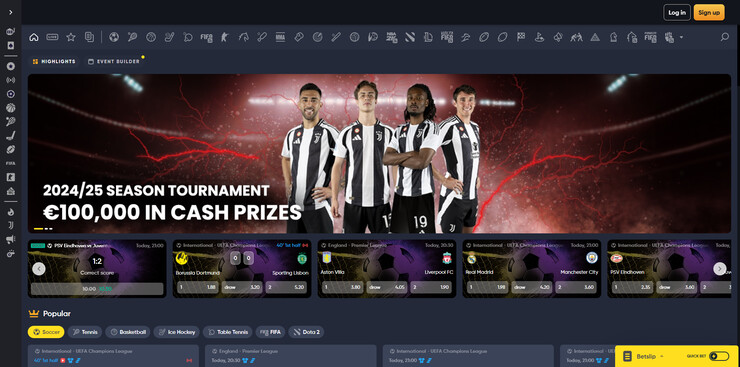Advance the match carousel with right arrow
The width and height of the screenshot is (740, 367).
(x=720, y=269)
